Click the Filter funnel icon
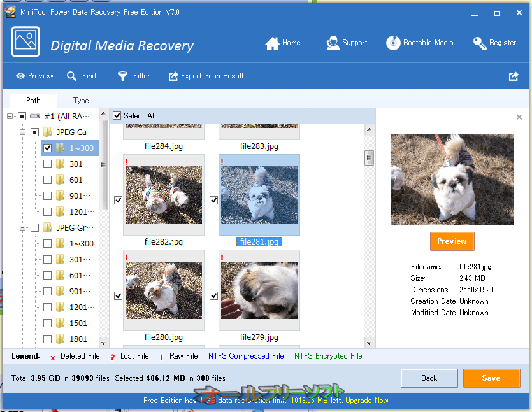532x412 pixels. click(122, 76)
